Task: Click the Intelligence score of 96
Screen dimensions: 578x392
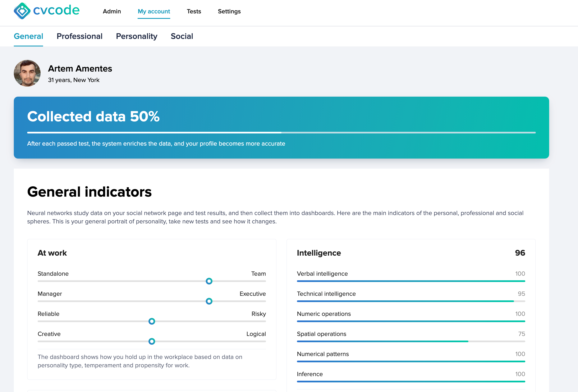Action: (x=520, y=253)
